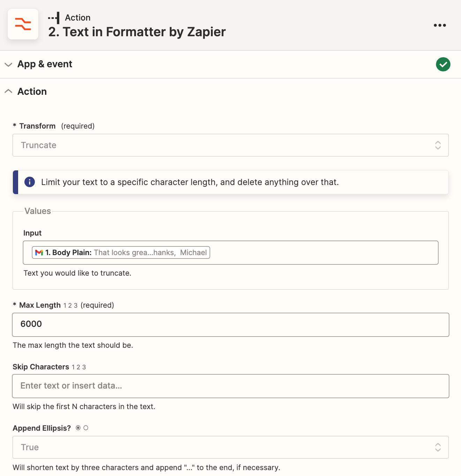The image size is (461, 476).
Task: Click the Append Ellipsis up-down arrows icon
Action: coord(438,447)
